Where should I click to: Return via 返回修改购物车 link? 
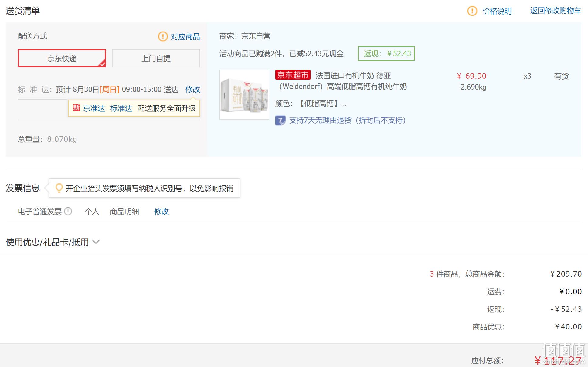coord(556,11)
